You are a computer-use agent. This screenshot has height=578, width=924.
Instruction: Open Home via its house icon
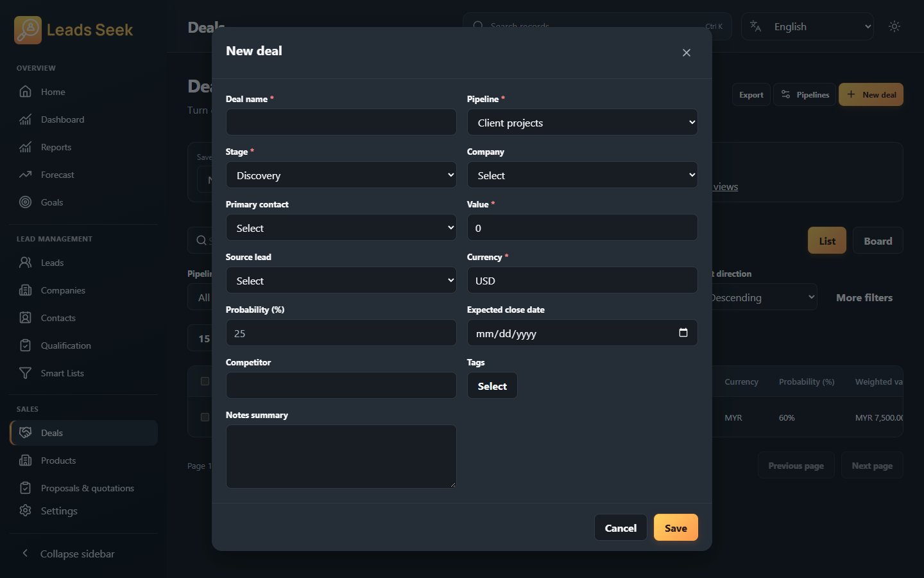coord(25,92)
